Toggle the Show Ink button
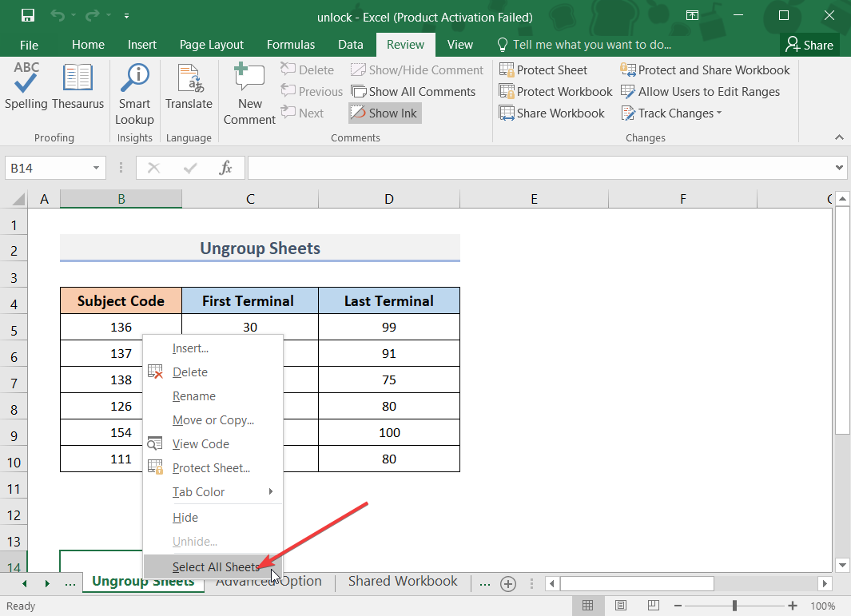Image resolution: width=851 pixels, height=616 pixels. [384, 113]
